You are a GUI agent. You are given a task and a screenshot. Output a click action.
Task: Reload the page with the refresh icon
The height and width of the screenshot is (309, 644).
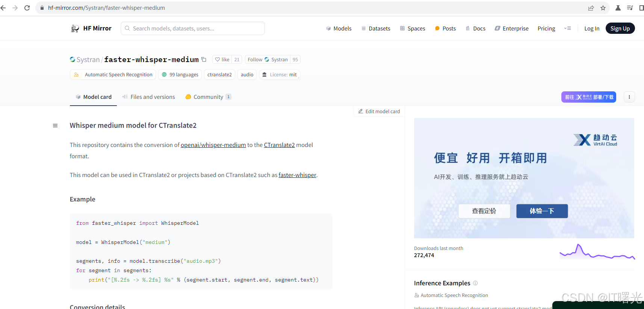(x=27, y=8)
